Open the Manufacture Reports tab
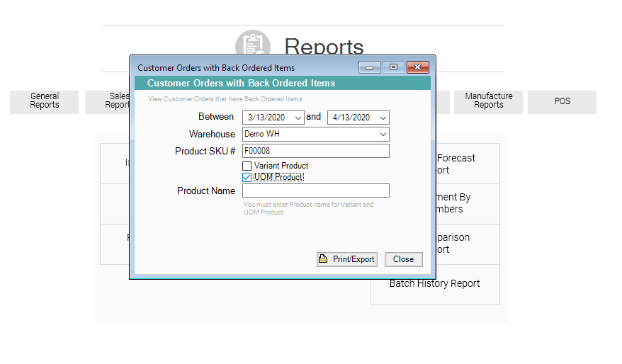This screenshot has width=622, height=364. (488, 101)
